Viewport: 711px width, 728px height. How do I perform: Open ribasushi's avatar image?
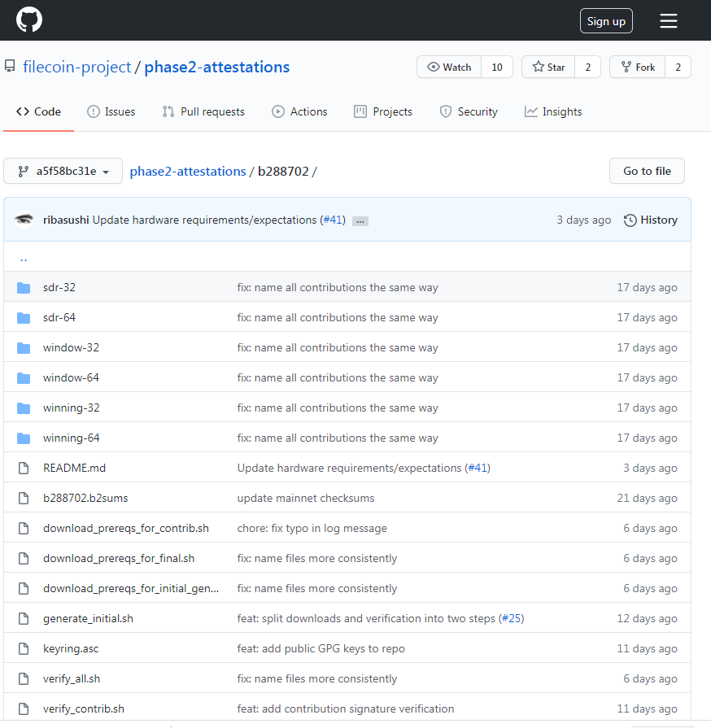24,220
